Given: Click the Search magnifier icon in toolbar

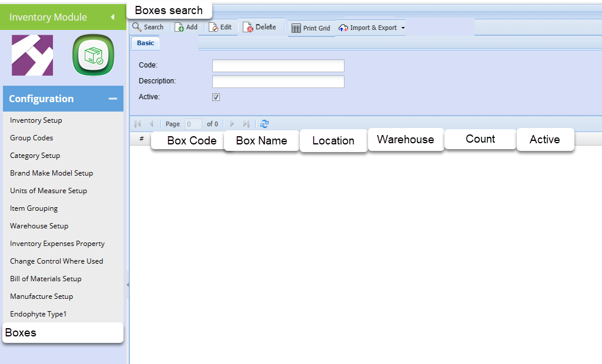Looking at the screenshot, I should click(x=137, y=27).
